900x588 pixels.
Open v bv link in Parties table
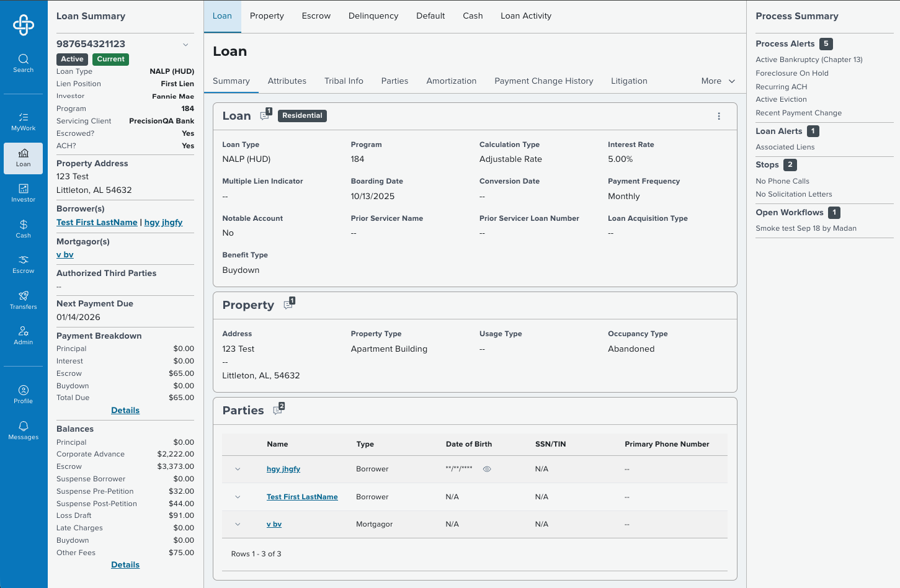click(x=274, y=524)
